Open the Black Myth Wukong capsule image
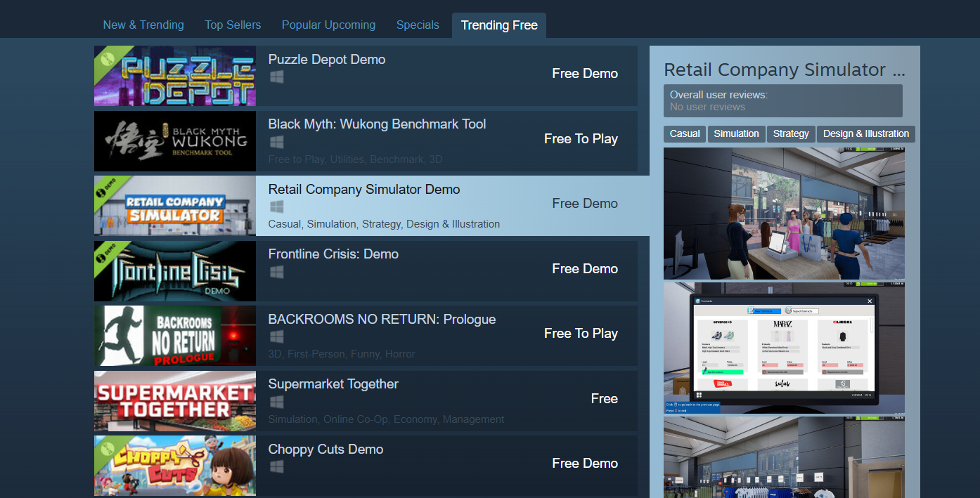Viewport: 980px width, 498px height. coord(175,141)
